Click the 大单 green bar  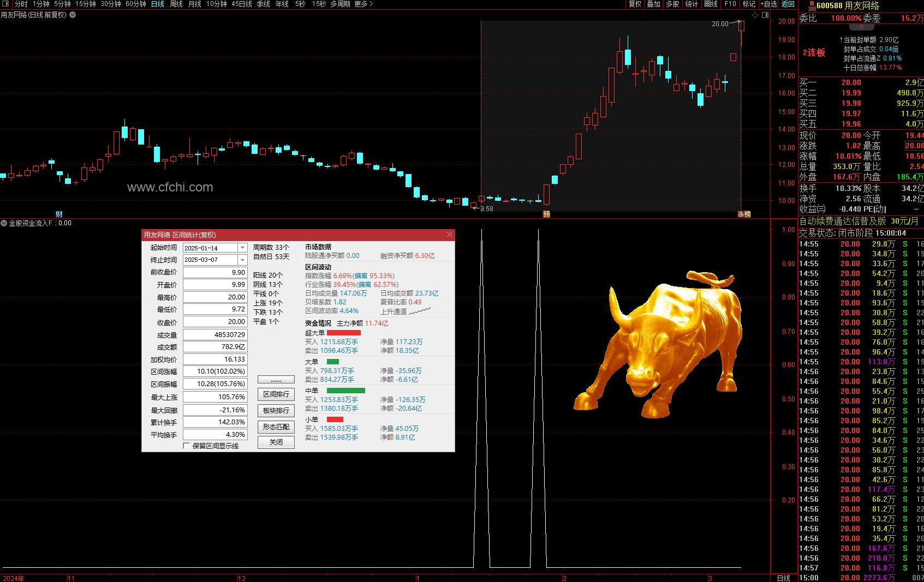coord(333,362)
